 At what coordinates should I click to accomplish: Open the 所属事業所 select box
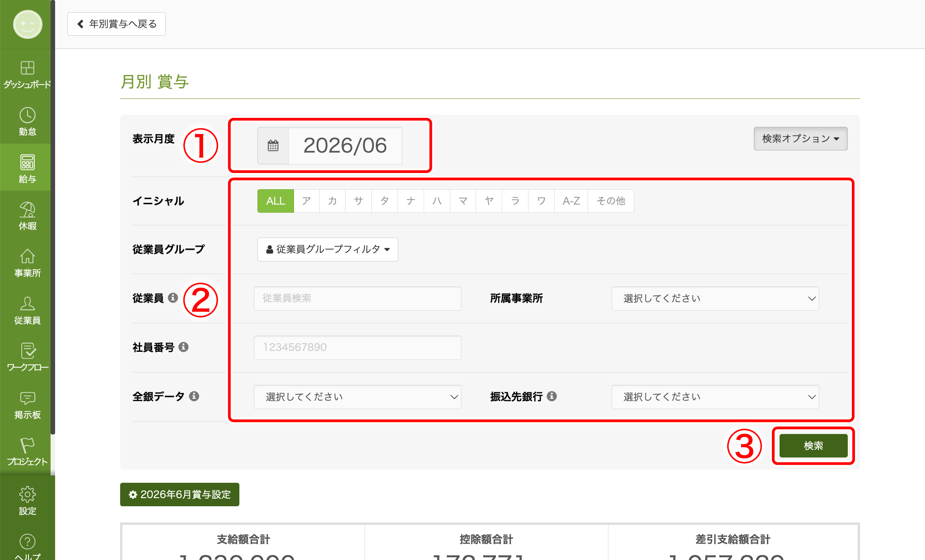tap(715, 299)
